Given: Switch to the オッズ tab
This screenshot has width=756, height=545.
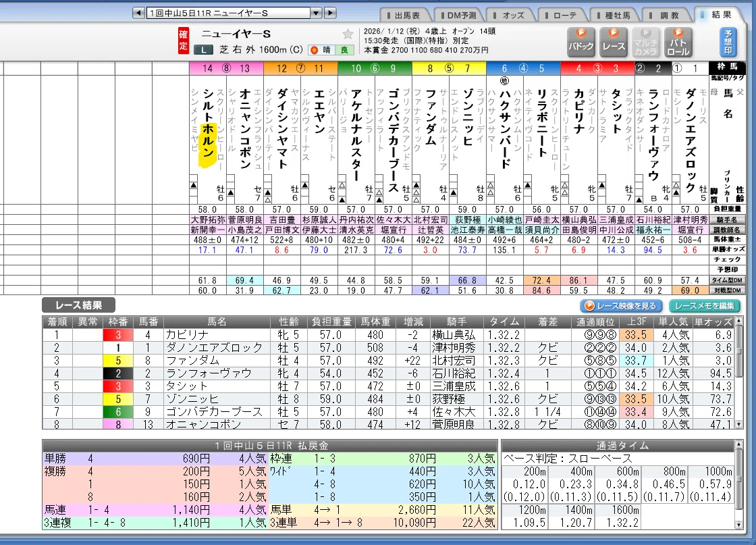Looking at the screenshot, I should (x=513, y=16).
